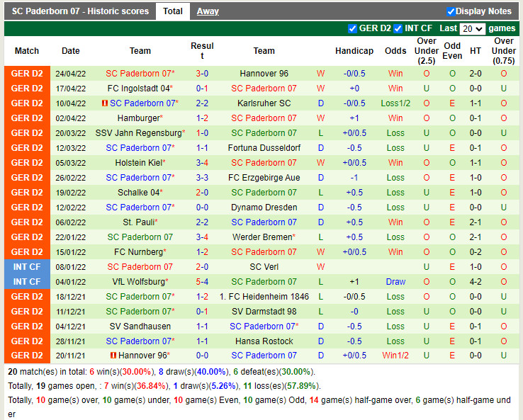Click 4-2 half-time score in Wolfsburg row
Screen dimensions: 523x420
pos(476,282)
